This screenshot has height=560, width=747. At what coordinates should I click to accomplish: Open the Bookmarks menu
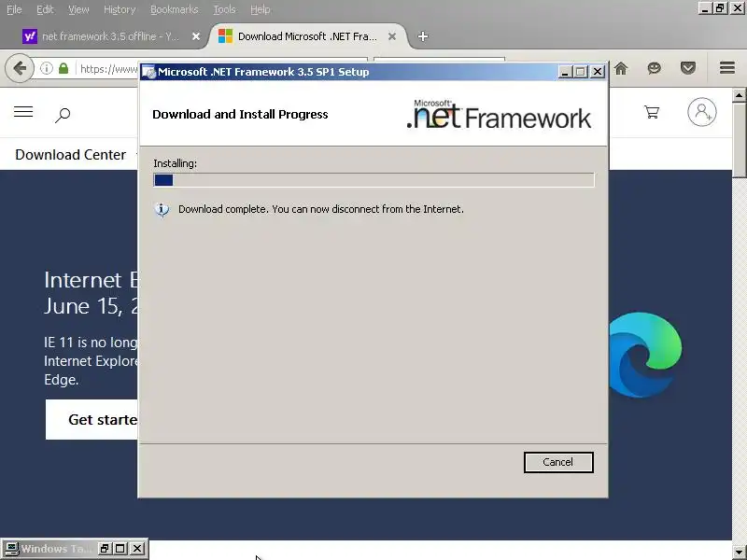[174, 9]
